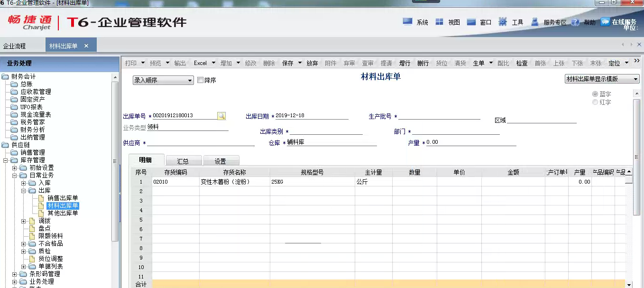
Task: Click the 固定资产 folder icon
Action: pos(14,99)
